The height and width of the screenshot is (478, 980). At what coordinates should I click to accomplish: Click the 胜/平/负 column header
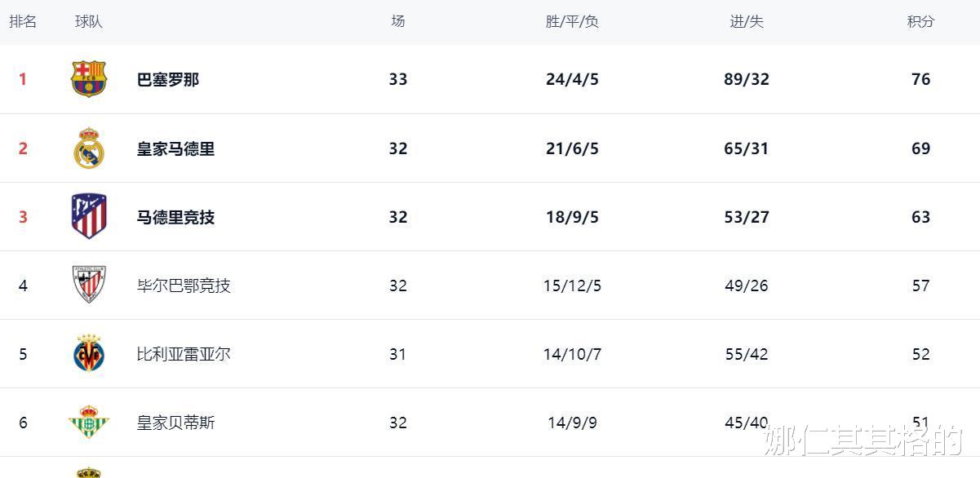coord(572,21)
